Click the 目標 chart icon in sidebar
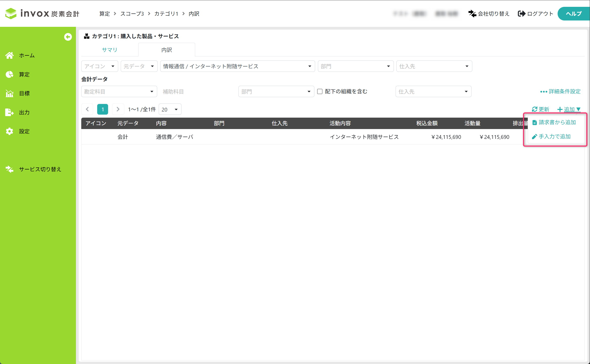Screen dimensions: 590x364 click(10, 93)
